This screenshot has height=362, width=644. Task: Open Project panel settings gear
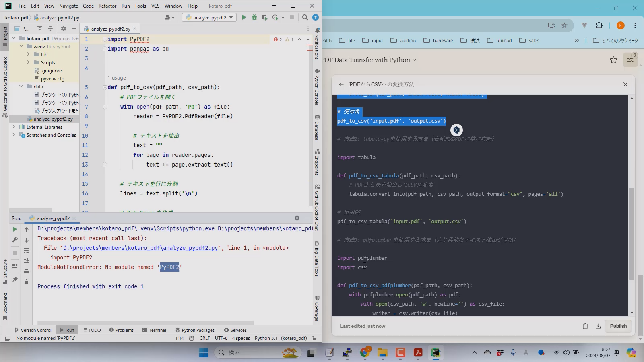tap(63, 29)
